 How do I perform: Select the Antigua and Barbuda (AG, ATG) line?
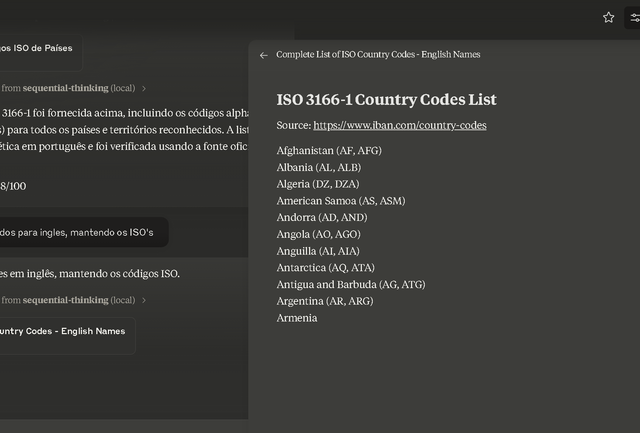click(351, 284)
